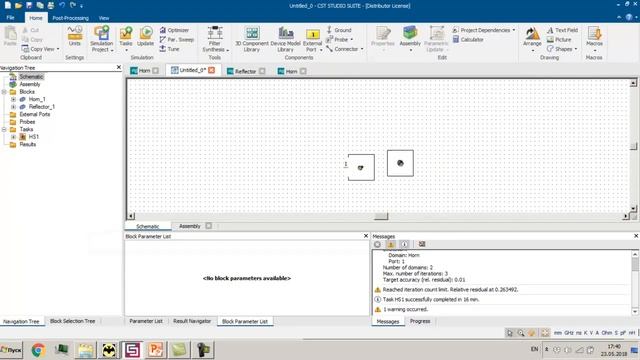640x360 pixels.
Task: Open the Tune tool
Action: (x=169, y=49)
